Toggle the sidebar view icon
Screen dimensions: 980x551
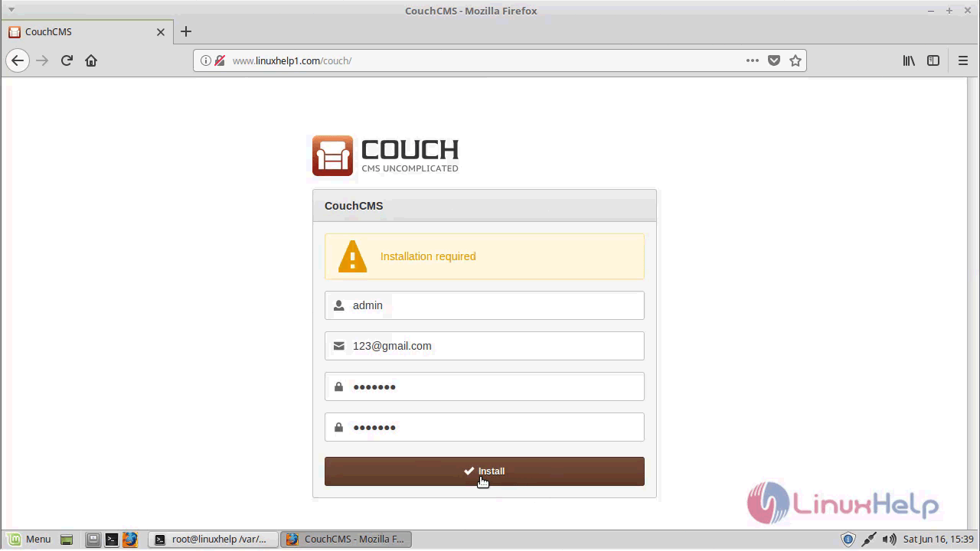(933, 60)
